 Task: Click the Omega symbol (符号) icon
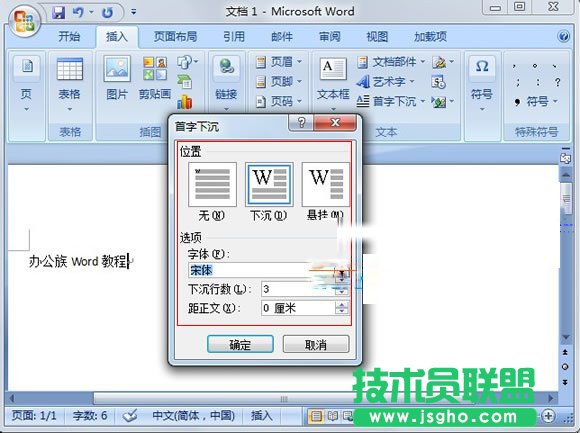point(482,67)
